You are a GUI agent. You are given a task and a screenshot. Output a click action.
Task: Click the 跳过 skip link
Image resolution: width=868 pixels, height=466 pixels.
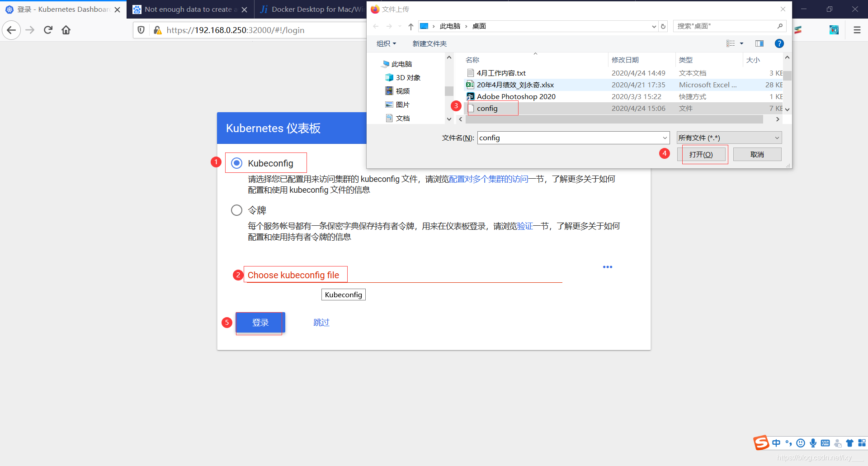point(321,323)
